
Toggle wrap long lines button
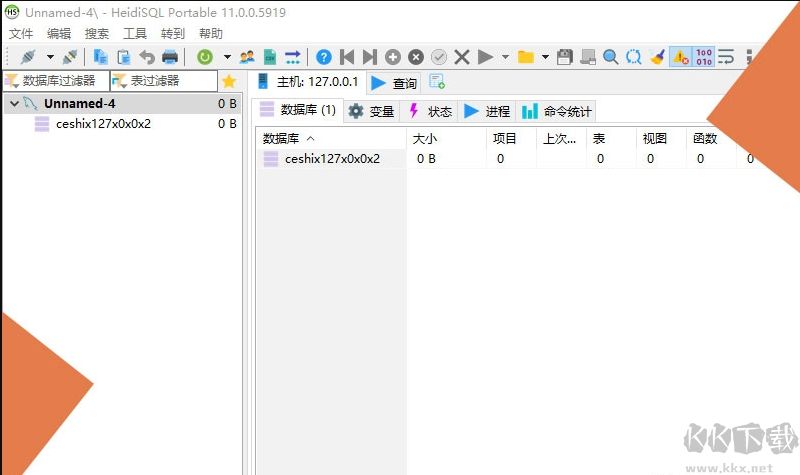click(x=726, y=57)
